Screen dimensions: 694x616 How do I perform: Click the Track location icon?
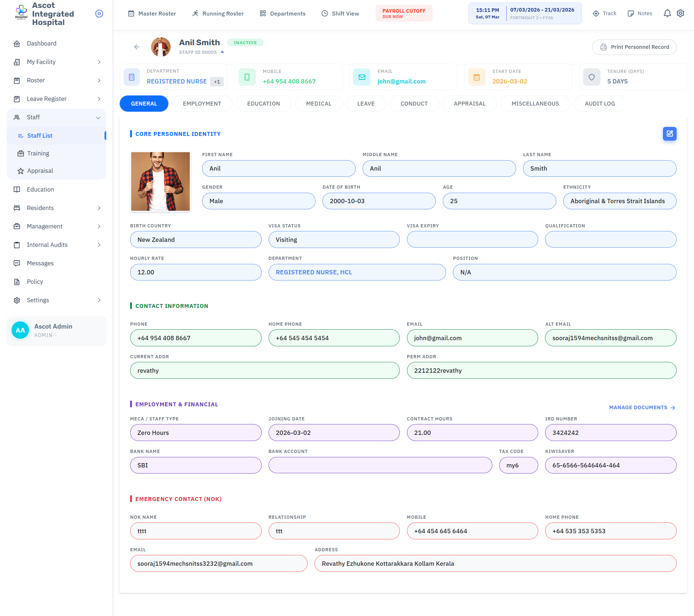(596, 13)
